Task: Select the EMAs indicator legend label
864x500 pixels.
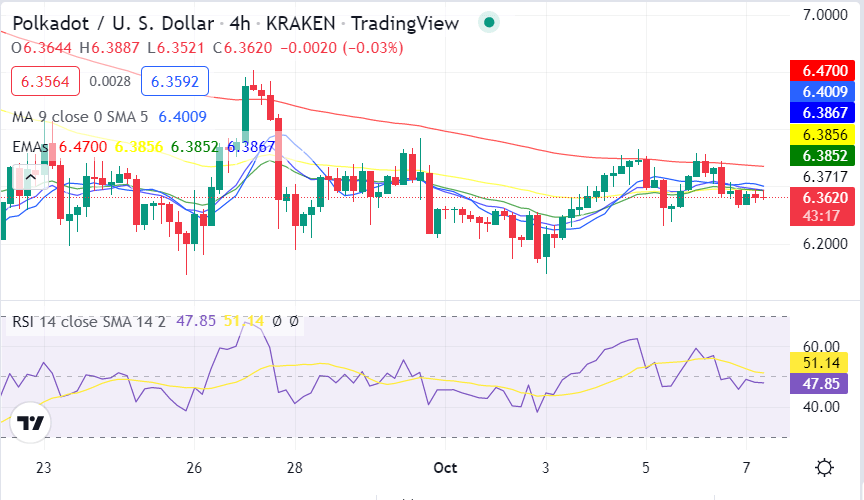Action: pyautogui.click(x=30, y=147)
